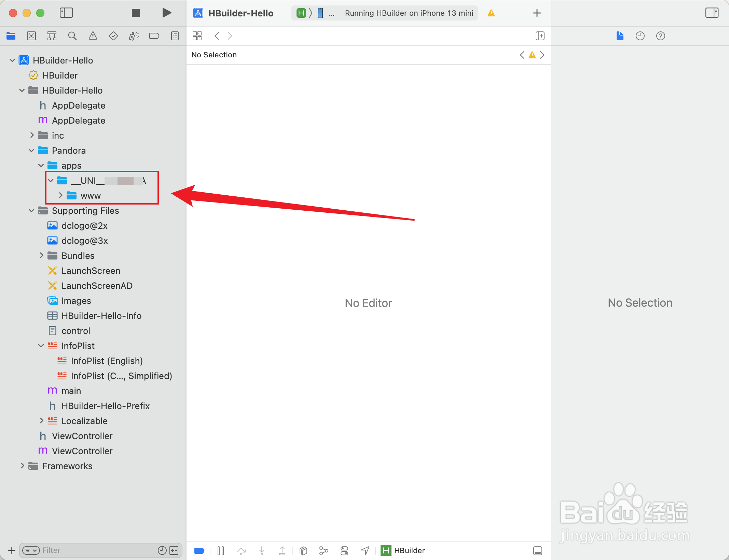Toggle breakpoints activation in debug bar
This screenshot has width=729, height=560.
click(x=199, y=550)
